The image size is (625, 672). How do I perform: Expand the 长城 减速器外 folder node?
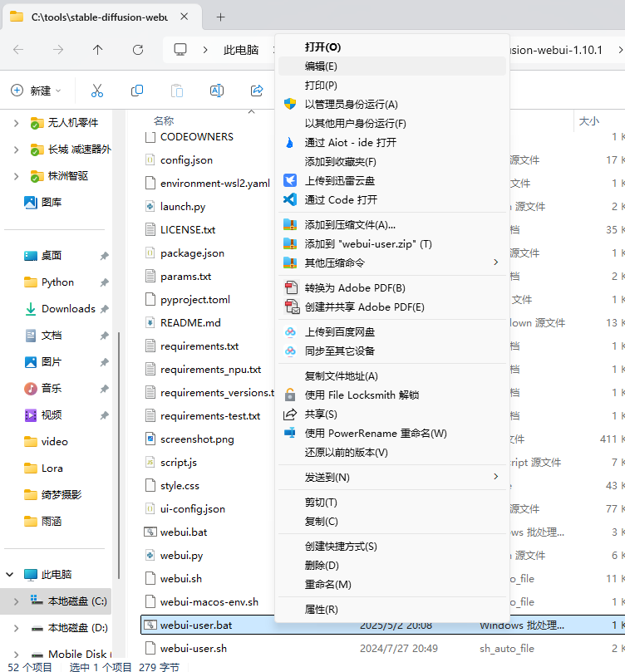pos(16,150)
